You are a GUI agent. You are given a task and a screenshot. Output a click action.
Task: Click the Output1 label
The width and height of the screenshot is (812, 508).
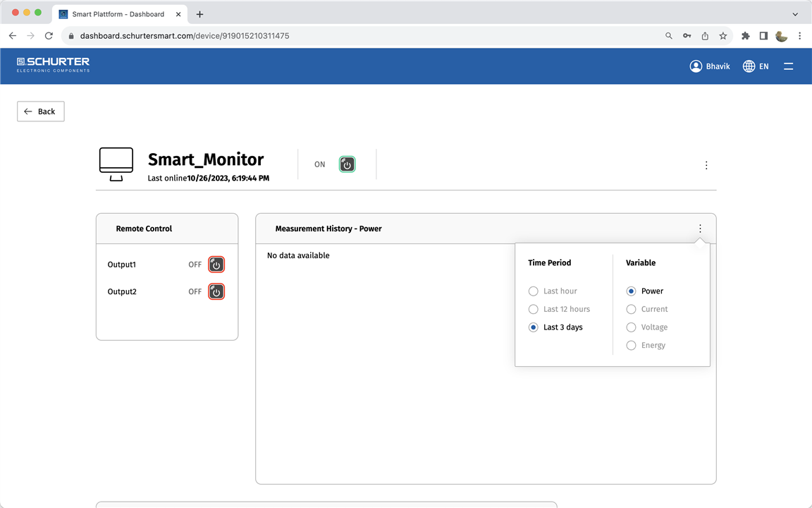[122, 265]
